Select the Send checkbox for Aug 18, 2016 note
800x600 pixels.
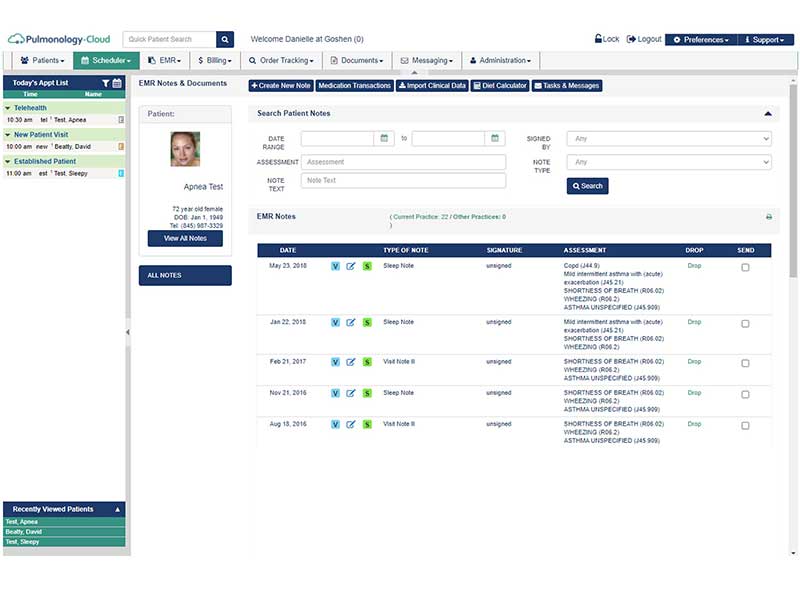(745, 426)
